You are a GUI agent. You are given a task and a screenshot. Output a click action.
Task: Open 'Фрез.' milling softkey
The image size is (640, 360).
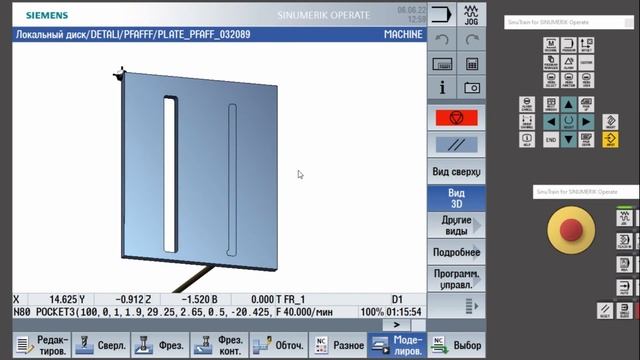[160, 345]
